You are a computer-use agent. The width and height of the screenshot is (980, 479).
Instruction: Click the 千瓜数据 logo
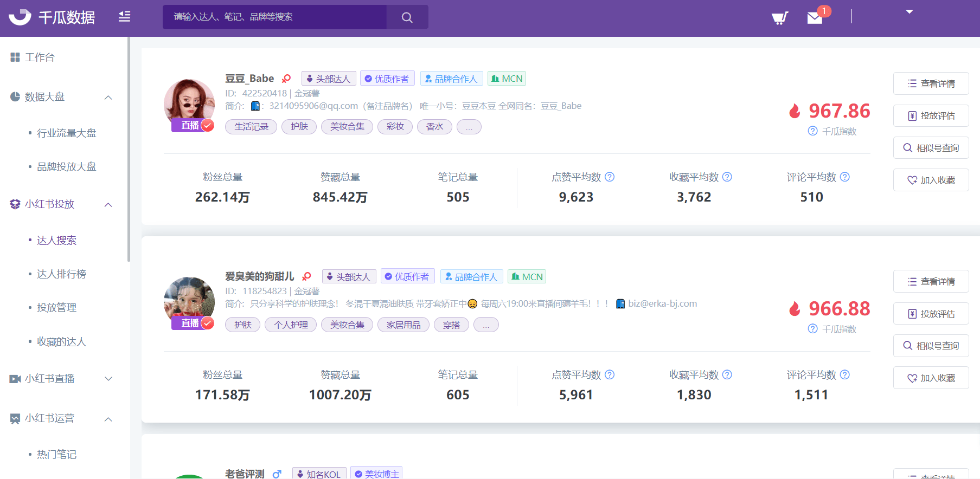(x=52, y=17)
